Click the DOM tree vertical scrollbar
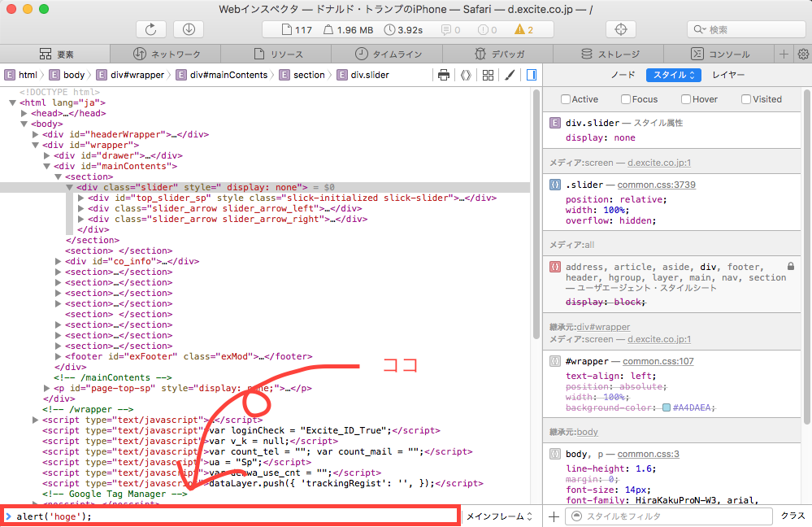Image resolution: width=812 pixels, height=527 pixels. click(x=536, y=215)
